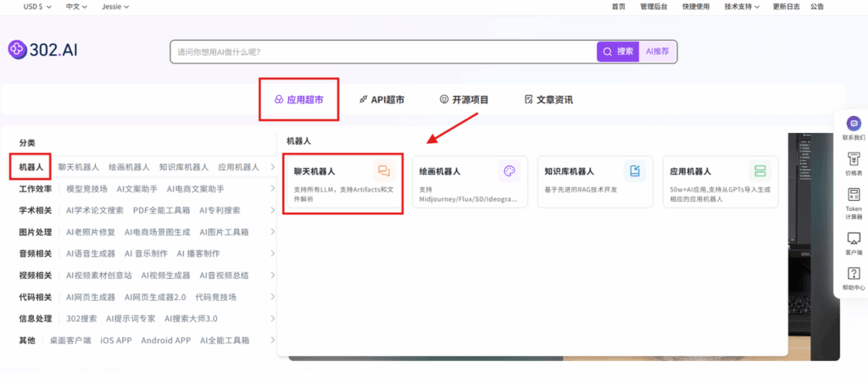
Task: Open the USD $ currency dropdown
Action: point(38,7)
